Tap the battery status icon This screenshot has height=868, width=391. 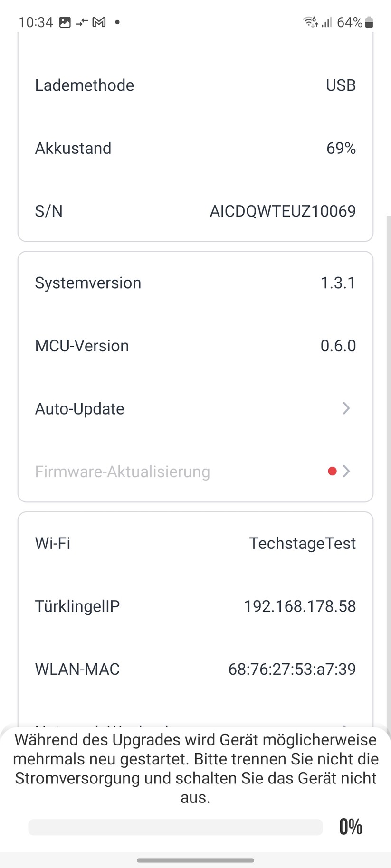pos(369,21)
